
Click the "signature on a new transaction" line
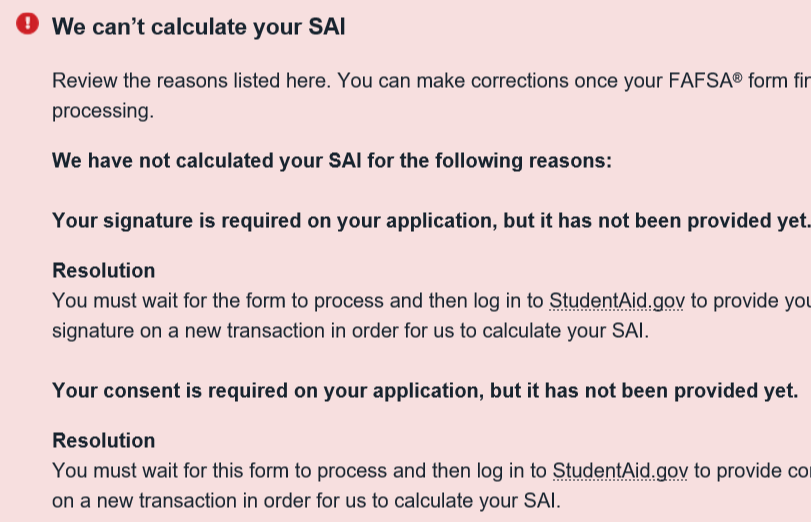pyautogui.click(x=350, y=331)
